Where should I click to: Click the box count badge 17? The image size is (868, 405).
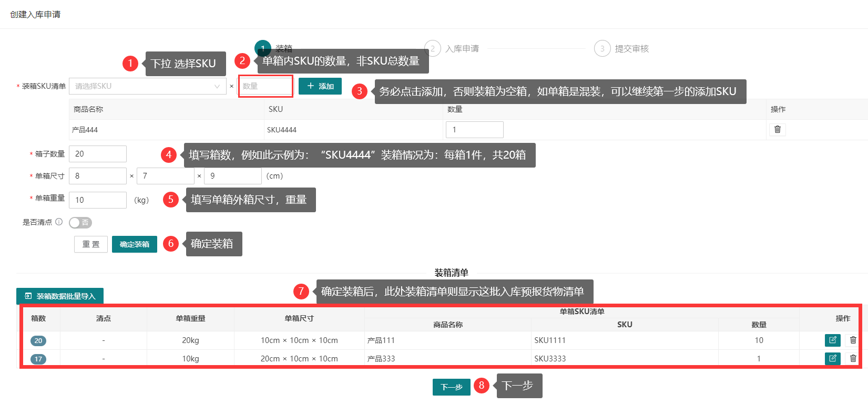pyautogui.click(x=38, y=359)
